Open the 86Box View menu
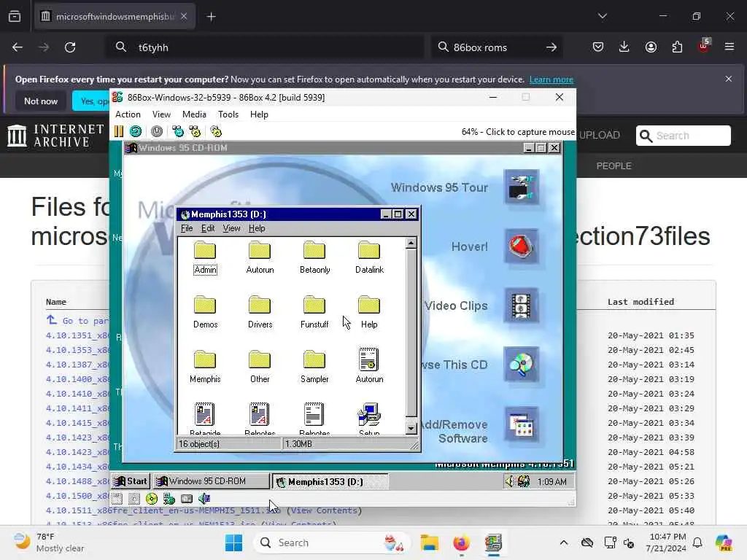The width and height of the screenshot is (747, 560). point(161,114)
